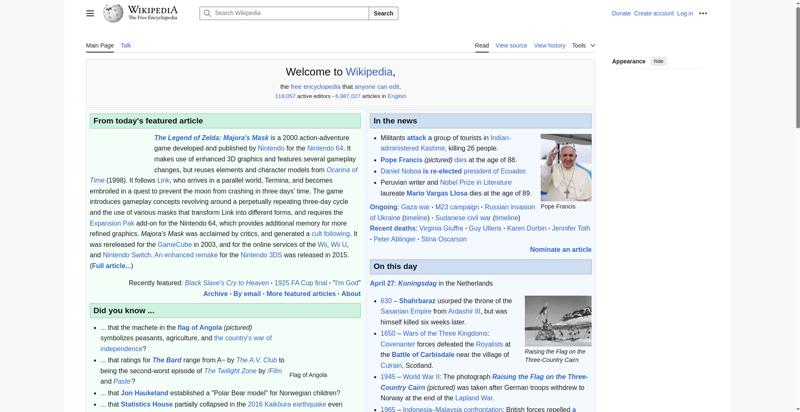Open the Virginia Giuffre link
Viewport: 800px width, 412px height.
[441, 228]
